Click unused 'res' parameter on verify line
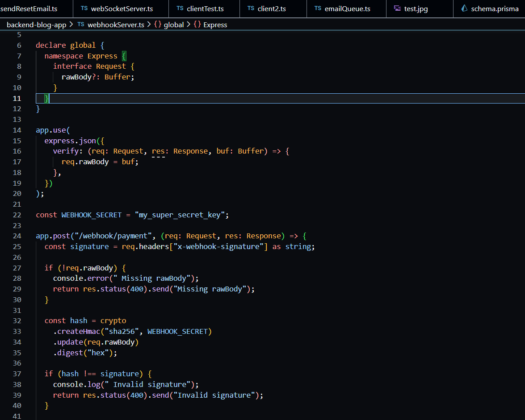This screenshot has width=525, height=420. pos(158,151)
